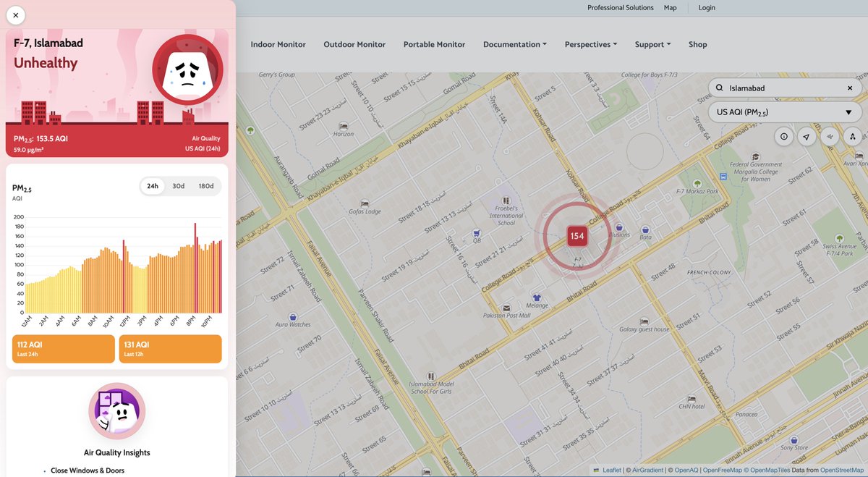Click the tallest red bar near 8PM
This screenshot has height=477, width=868.
tap(195, 268)
